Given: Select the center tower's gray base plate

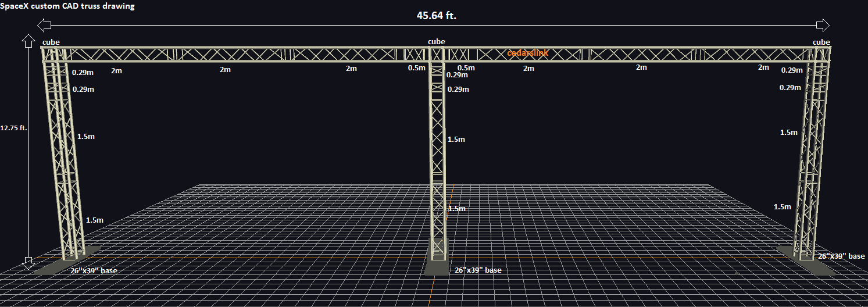Looking at the screenshot, I should tap(437, 256).
